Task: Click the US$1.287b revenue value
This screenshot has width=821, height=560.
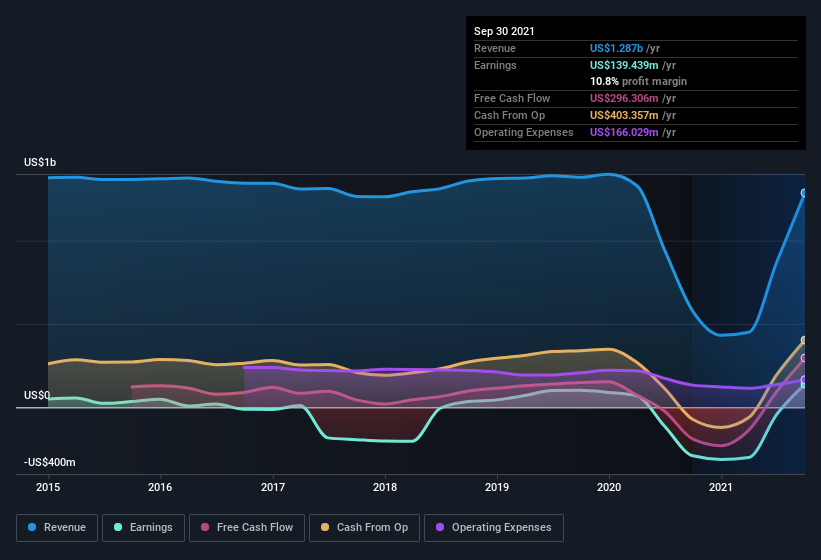Action: 616,48
